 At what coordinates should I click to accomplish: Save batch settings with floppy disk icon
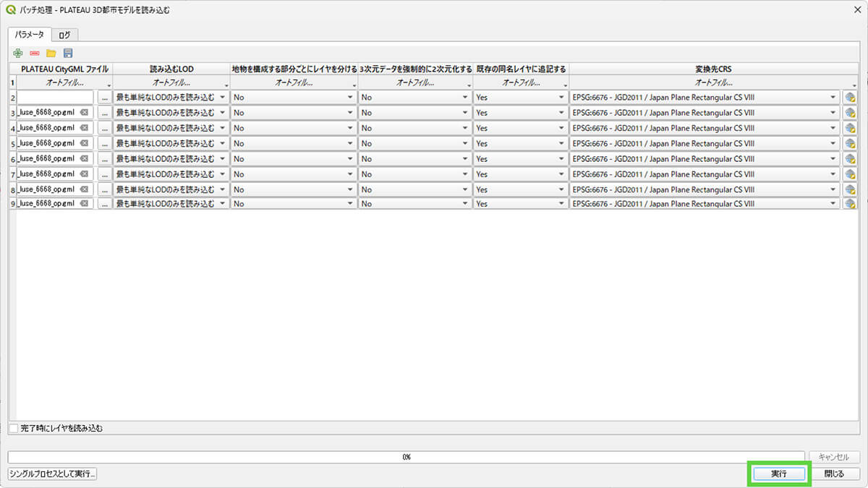tap(68, 53)
